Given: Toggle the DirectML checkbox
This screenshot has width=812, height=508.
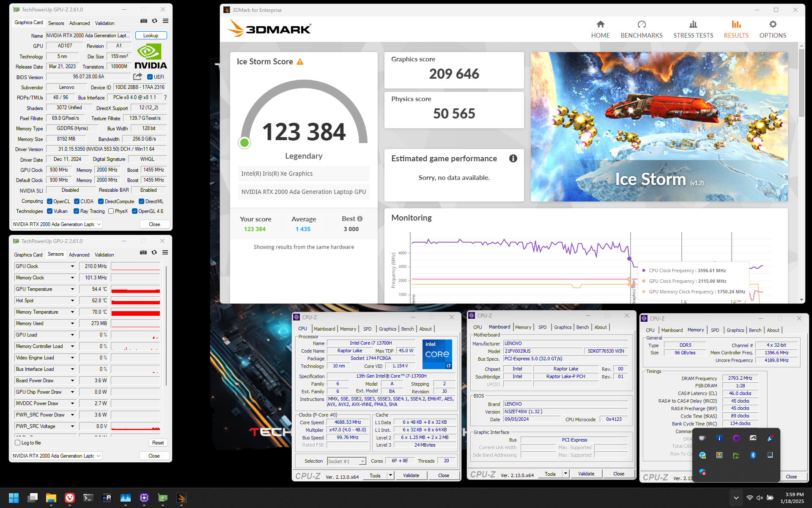Looking at the screenshot, I should click(142, 202).
